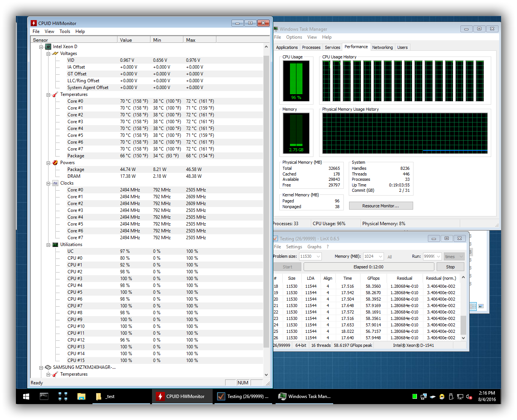Switch to LinX Testing taskbar button
The image size is (517, 420).
tap(243, 396)
